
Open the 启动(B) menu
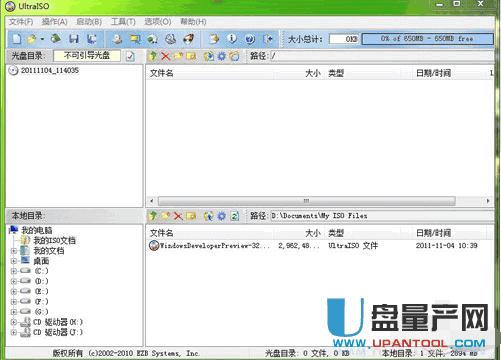[x=89, y=22]
